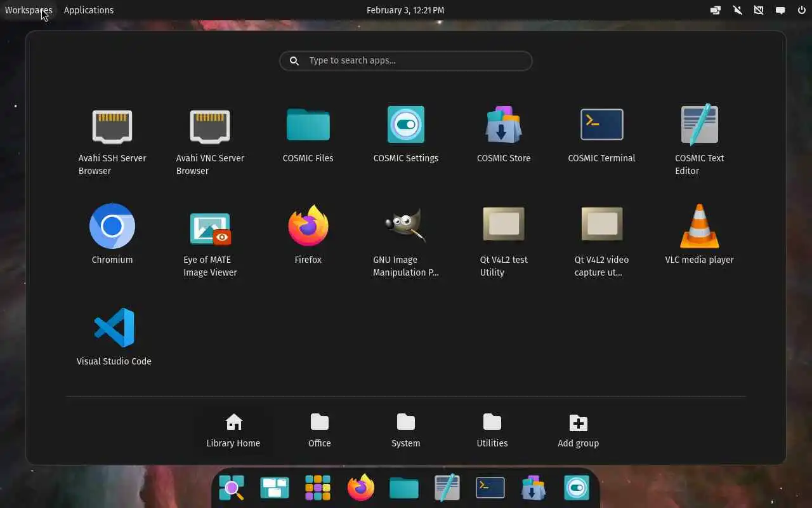Open GNU Image Manipulation Program

pyautogui.click(x=406, y=243)
